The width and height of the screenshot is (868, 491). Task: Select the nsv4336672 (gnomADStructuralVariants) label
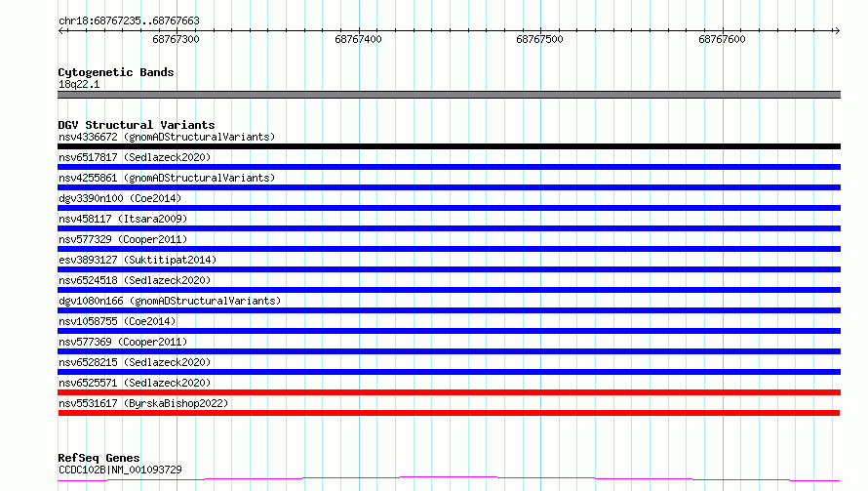pyautogui.click(x=167, y=137)
